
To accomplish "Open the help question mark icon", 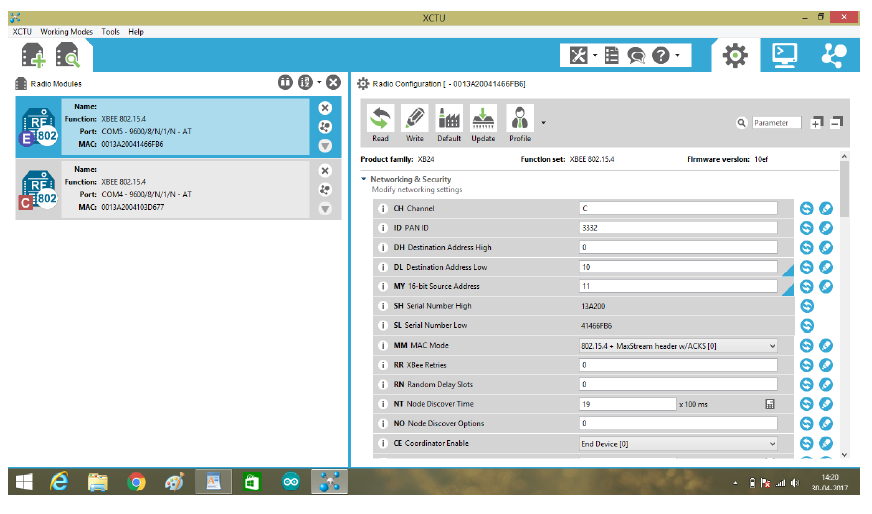I will 661,56.
